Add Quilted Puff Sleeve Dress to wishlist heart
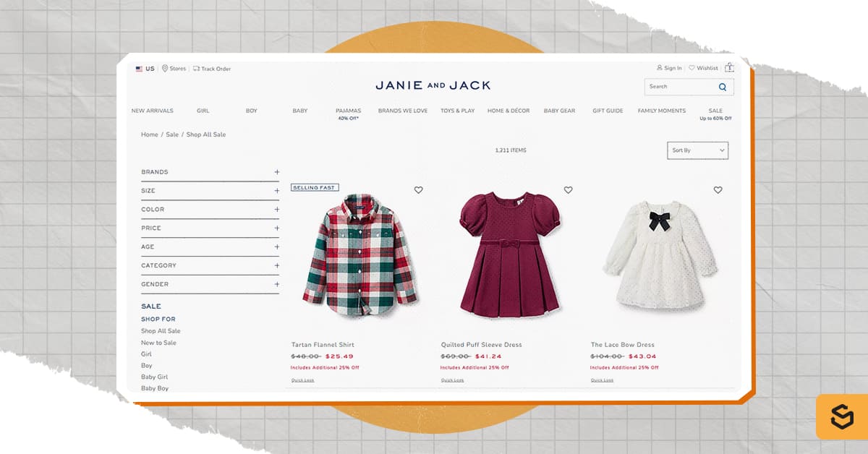 (568, 190)
